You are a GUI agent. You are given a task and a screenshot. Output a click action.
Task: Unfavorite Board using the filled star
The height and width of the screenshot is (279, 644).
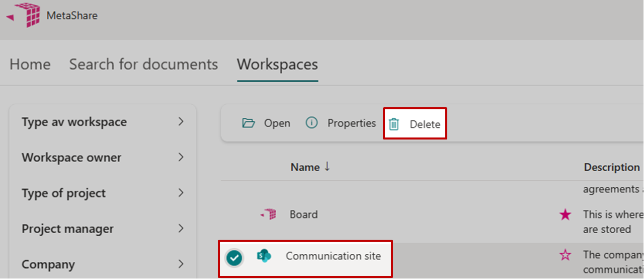tap(565, 215)
